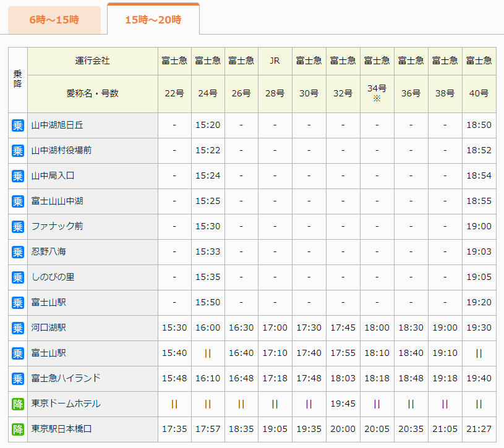Click the 乗 boarding icon for 忍野八海
504x448 pixels.
pyautogui.click(x=18, y=252)
